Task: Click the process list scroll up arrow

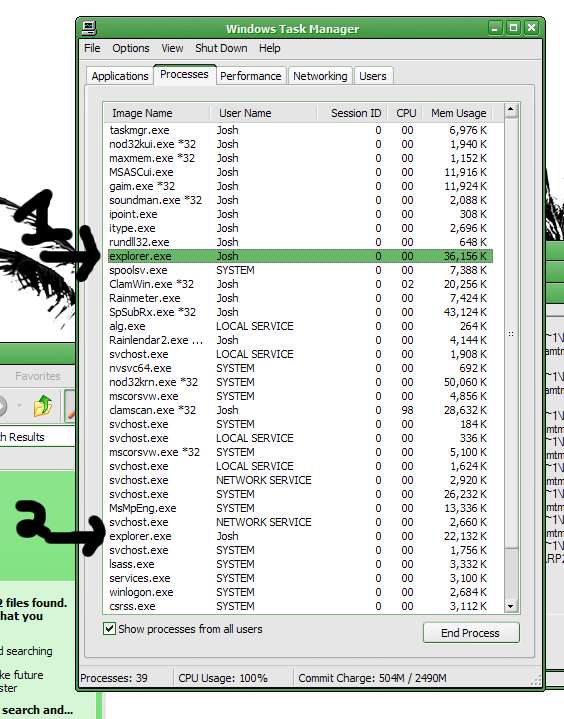Action: 511,110
